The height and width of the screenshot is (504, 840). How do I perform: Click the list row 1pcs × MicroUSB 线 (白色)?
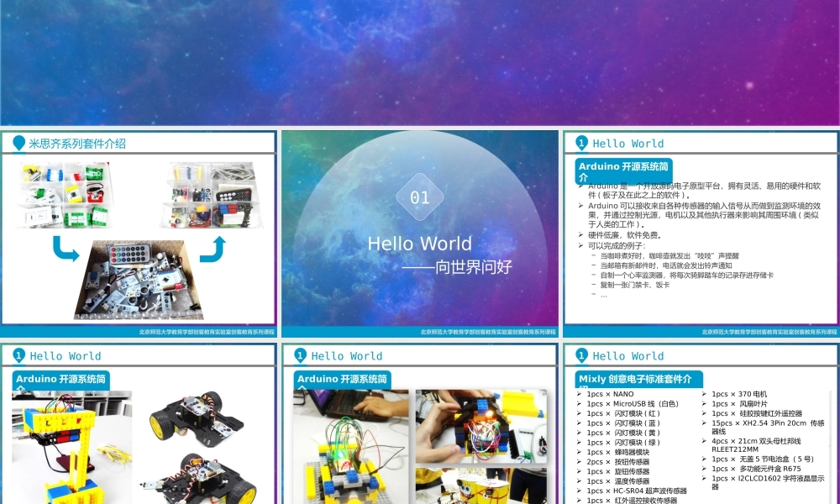click(x=633, y=404)
